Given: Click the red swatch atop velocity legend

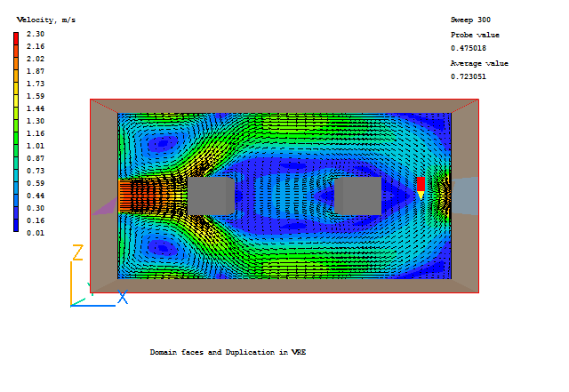Looking at the screenshot, I should click(x=16, y=35).
